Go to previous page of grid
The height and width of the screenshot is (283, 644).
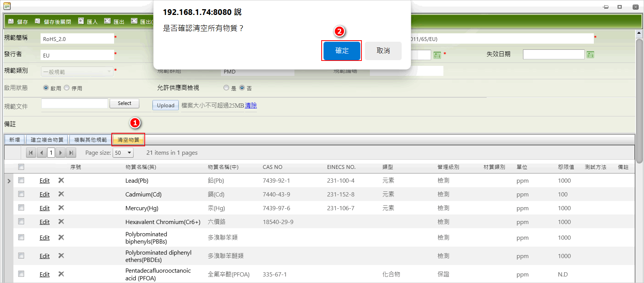[42, 153]
